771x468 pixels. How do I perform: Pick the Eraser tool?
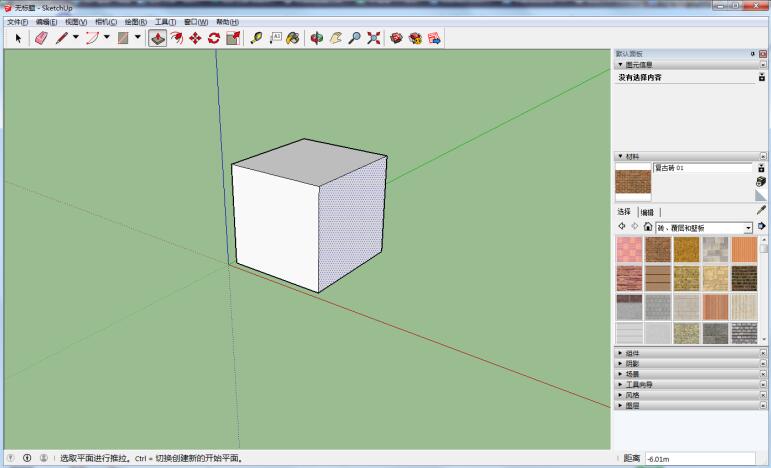[40, 38]
